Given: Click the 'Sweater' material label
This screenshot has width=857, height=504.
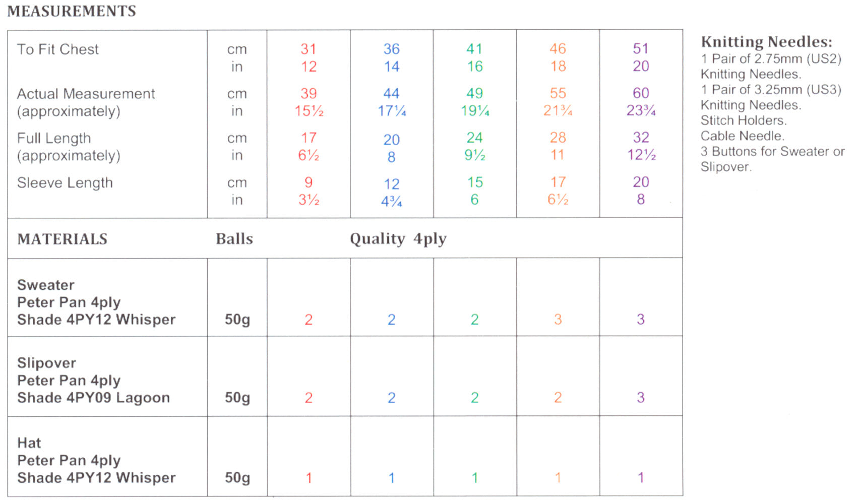Looking at the screenshot, I should coord(46,285).
